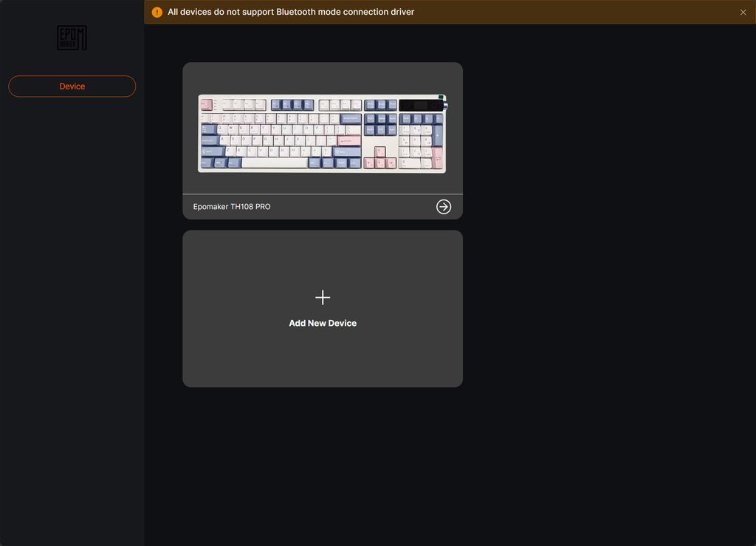Click the Bluetooth mode warning message text
The width and height of the screenshot is (756, 546).
pyautogui.click(x=291, y=12)
